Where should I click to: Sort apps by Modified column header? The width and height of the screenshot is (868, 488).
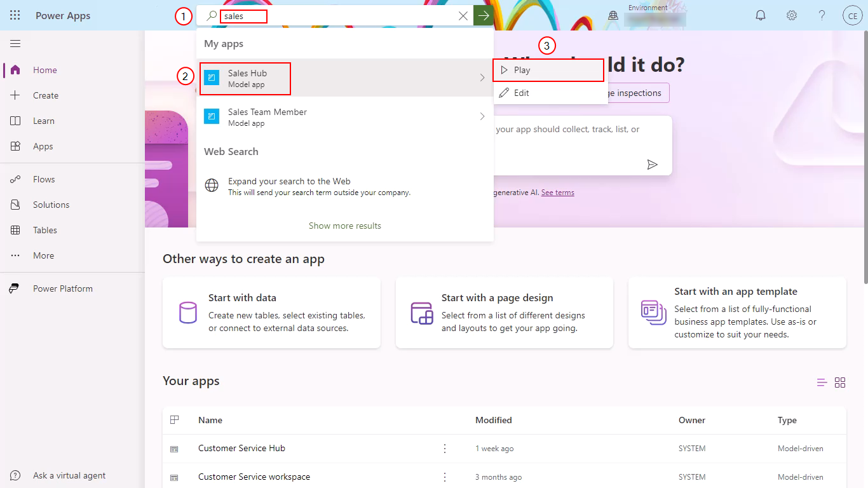pyautogui.click(x=494, y=420)
